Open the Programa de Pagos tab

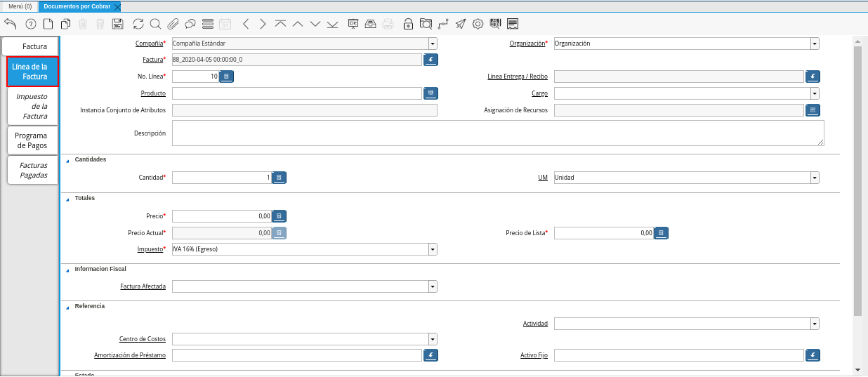[x=32, y=140]
